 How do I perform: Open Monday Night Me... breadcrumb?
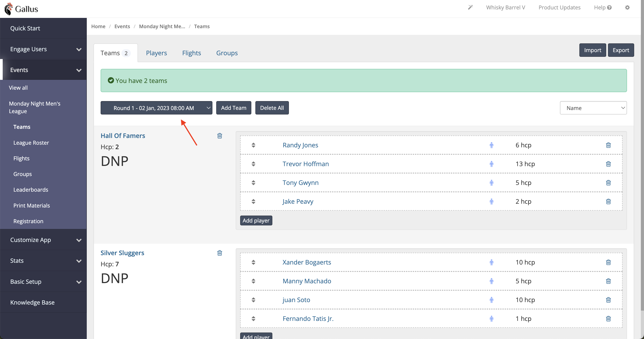click(x=162, y=26)
